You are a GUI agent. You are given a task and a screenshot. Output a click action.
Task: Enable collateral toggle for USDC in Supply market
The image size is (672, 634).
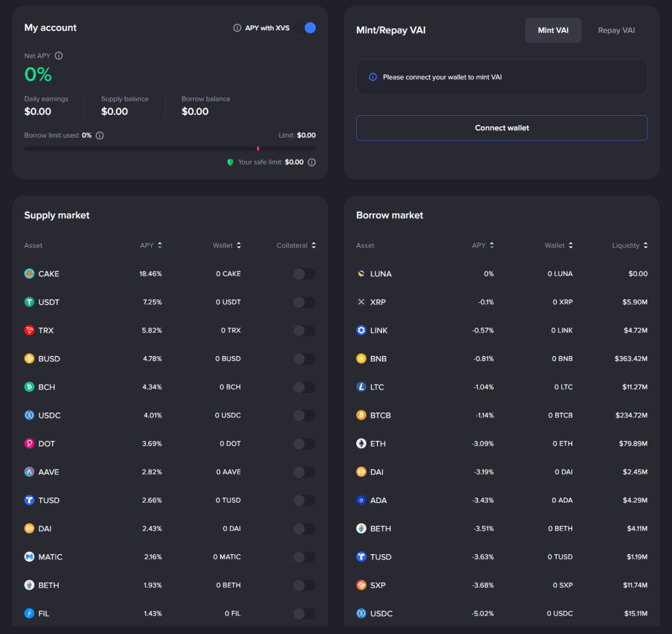(305, 415)
